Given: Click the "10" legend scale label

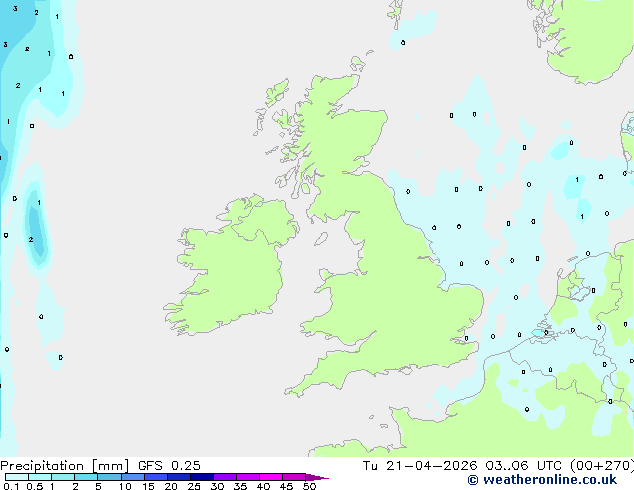Looking at the screenshot, I should point(125,486).
